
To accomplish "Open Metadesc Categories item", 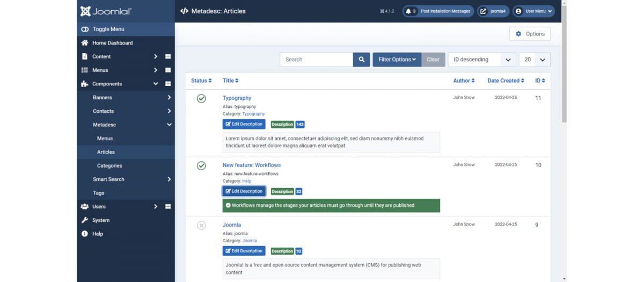I will [126, 166].
